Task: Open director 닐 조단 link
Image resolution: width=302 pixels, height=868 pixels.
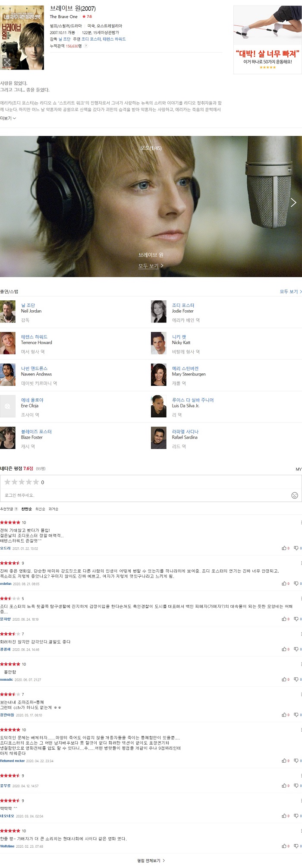Action: 28,305
